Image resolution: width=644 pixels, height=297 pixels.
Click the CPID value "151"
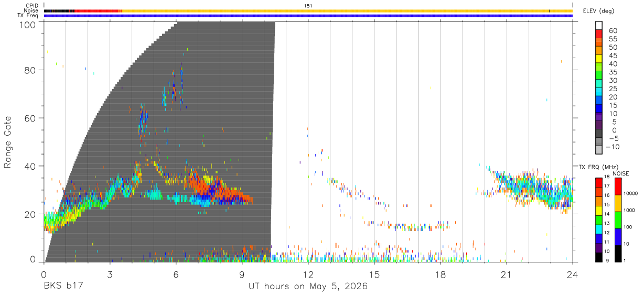pyautogui.click(x=308, y=6)
